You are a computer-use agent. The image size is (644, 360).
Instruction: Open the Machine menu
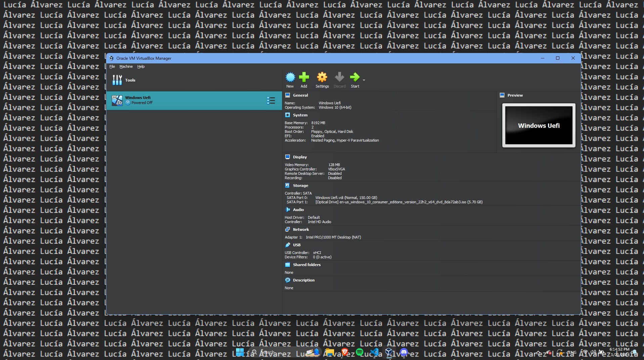(126, 67)
